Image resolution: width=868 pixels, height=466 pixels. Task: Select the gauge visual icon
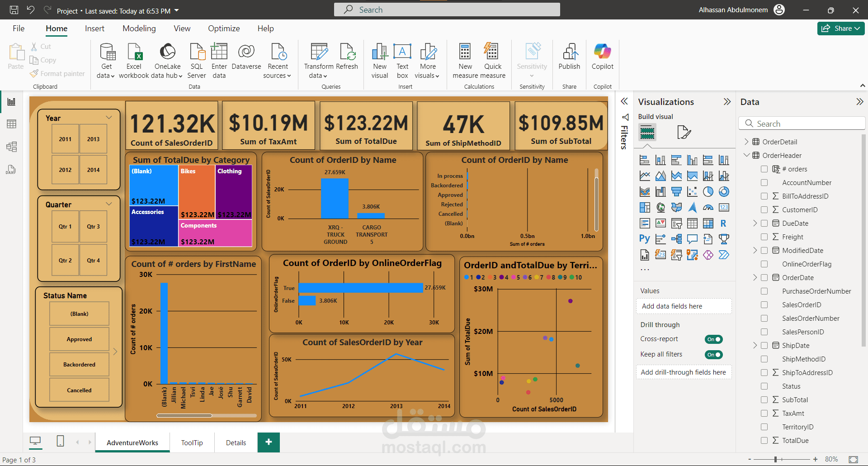(x=708, y=207)
